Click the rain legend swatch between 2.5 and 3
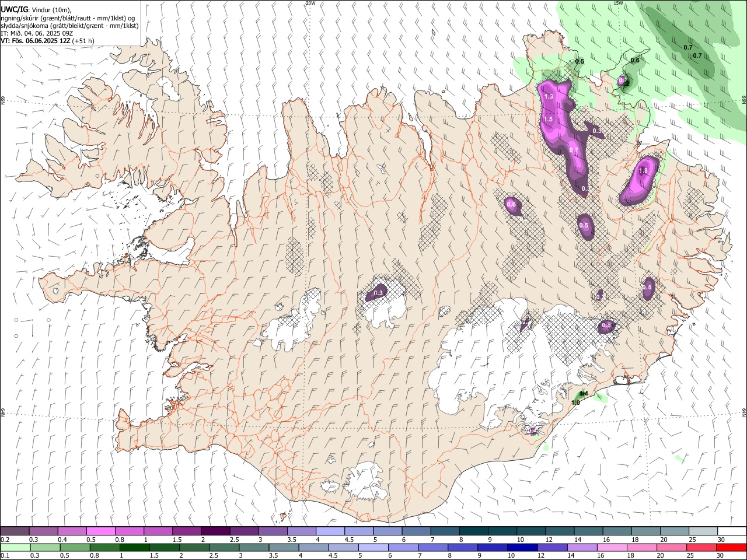747x560 pixels. 224,548
